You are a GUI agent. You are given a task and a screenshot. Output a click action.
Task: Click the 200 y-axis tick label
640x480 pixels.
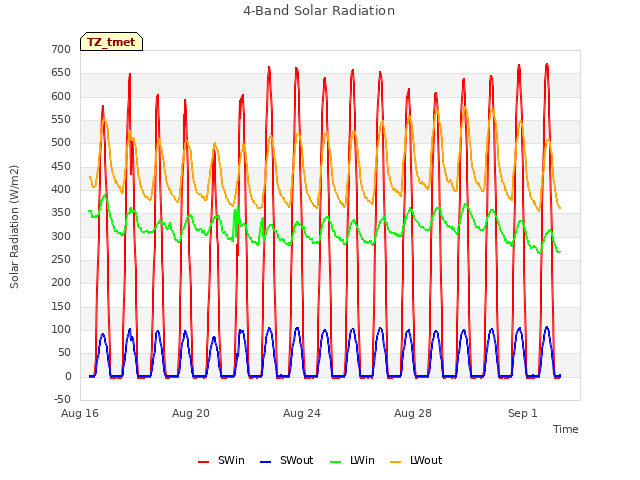(61, 283)
